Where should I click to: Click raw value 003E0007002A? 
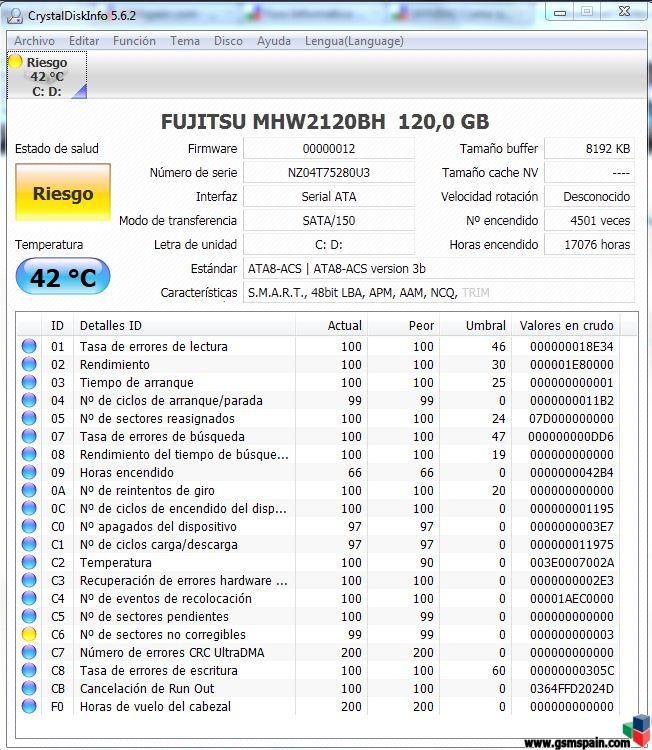tap(572, 562)
